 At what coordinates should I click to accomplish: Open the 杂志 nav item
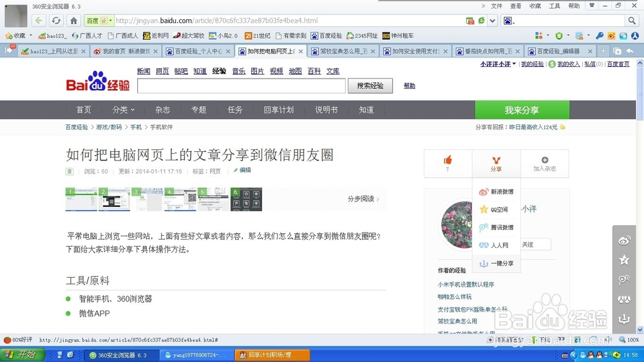point(163,110)
